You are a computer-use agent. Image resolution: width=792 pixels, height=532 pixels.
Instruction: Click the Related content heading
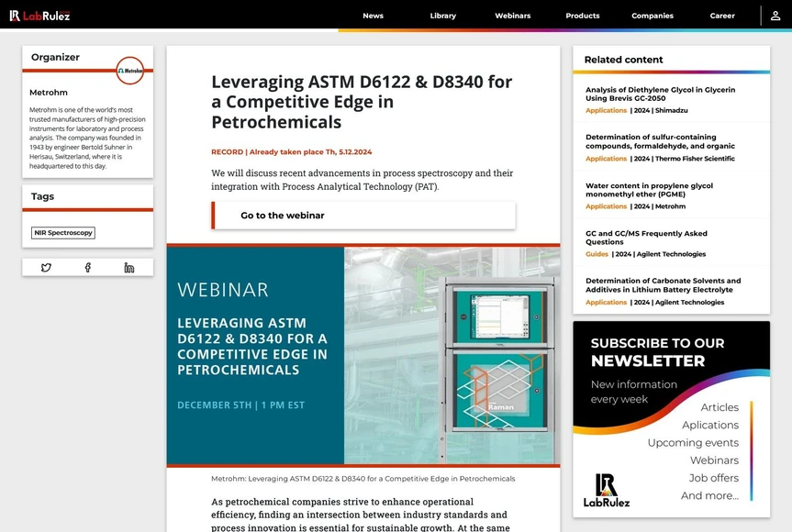click(623, 60)
